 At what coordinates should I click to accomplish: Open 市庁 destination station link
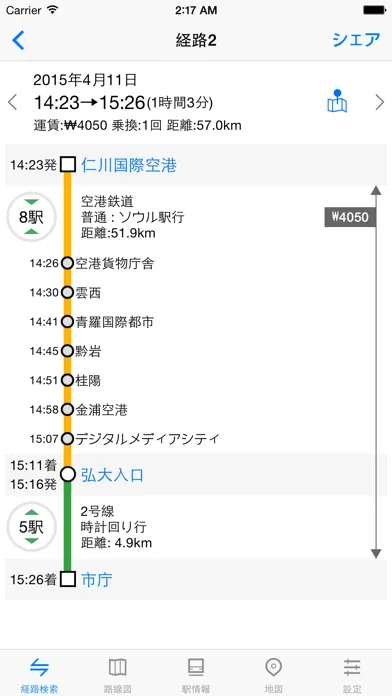point(97,579)
